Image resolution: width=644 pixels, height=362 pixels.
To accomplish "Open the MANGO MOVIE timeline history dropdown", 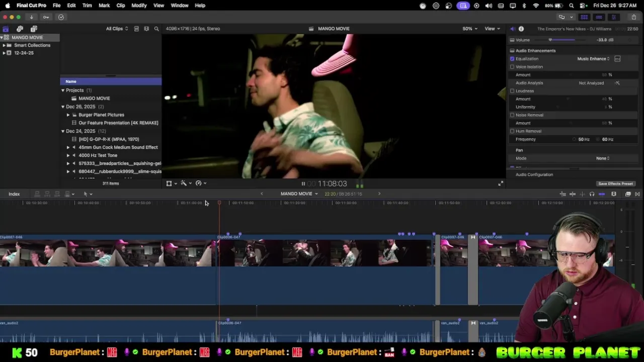I will pos(299,194).
